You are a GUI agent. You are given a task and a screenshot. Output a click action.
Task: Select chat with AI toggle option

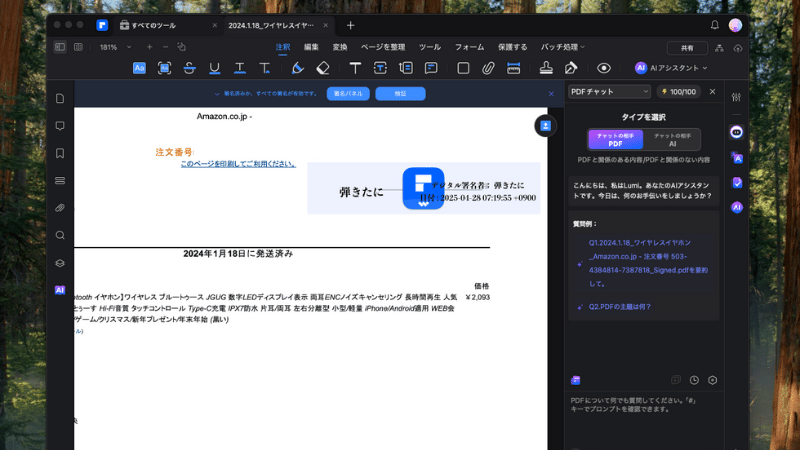click(x=672, y=140)
